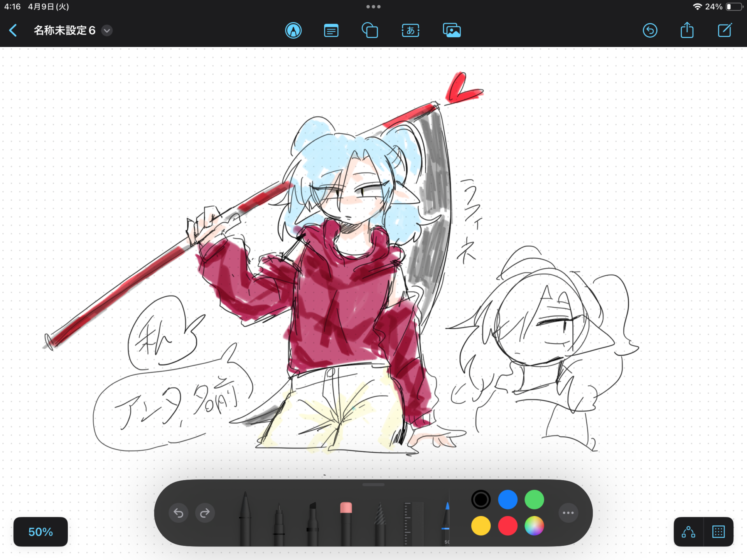
Task: Insert a sticky note
Action: pos(331,30)
